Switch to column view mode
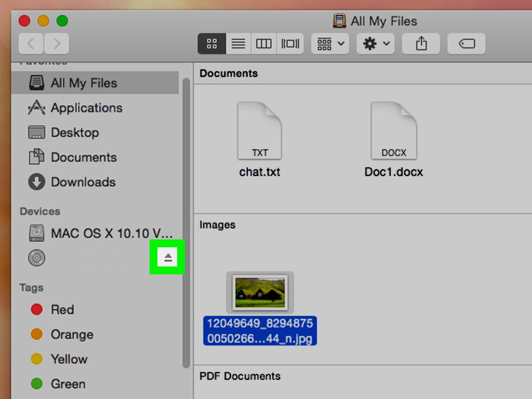Image resolution: width=532 pixels, height=399 pixels. pyautogui.click(x=263, y=44)
